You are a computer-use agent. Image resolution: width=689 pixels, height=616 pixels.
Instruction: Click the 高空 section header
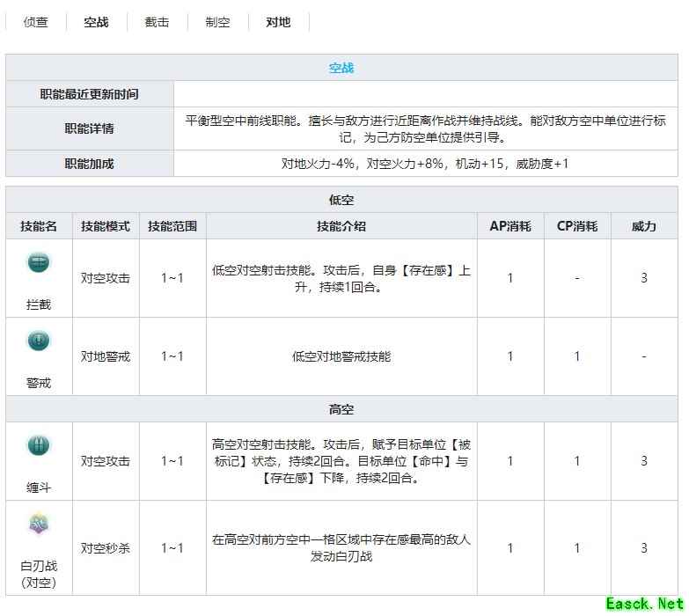[x=341, y=409]
